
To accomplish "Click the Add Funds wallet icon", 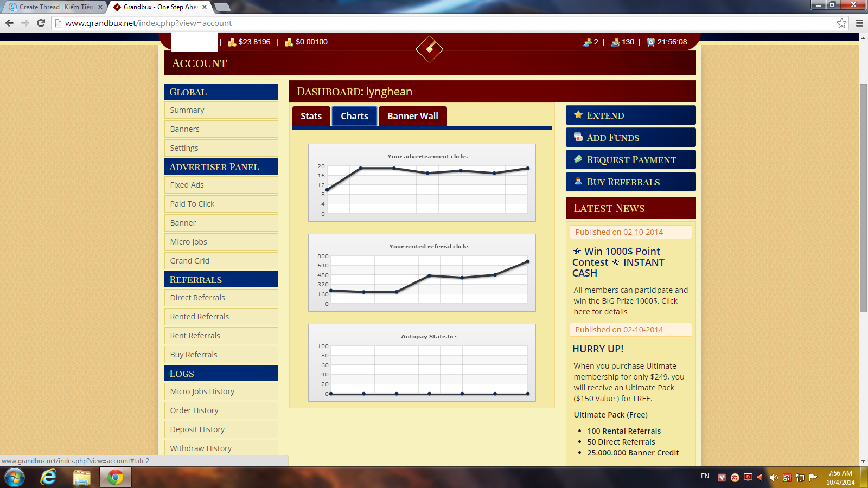I will point(578,137).
